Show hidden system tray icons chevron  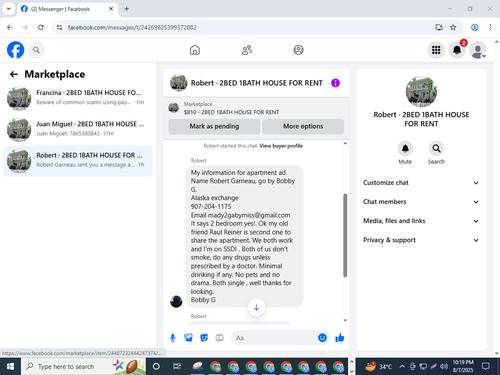coord(402,367)
